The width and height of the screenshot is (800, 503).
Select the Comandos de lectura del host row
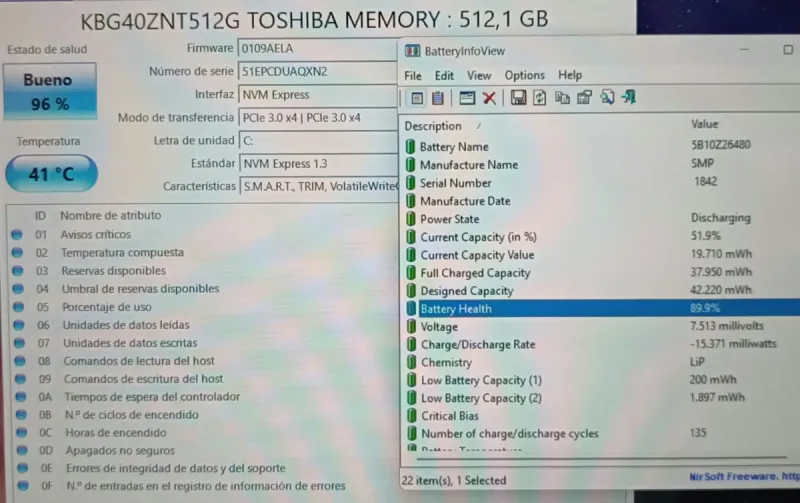coord(203,361)
